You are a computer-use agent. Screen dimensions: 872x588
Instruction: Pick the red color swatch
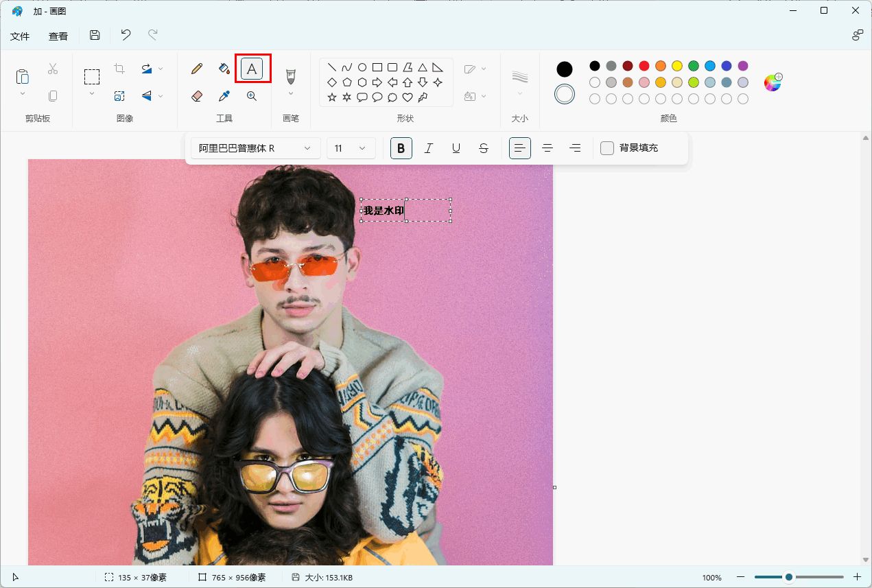pos(644,66)
